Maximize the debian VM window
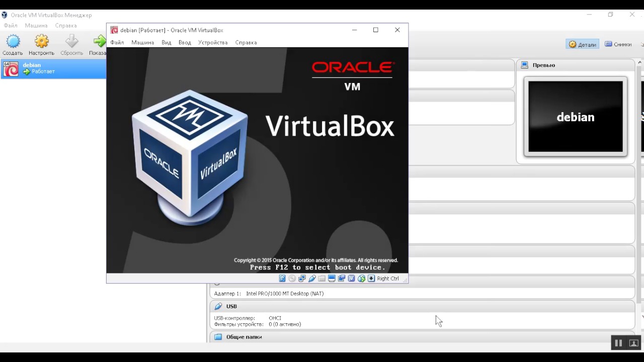 point(375,30)
